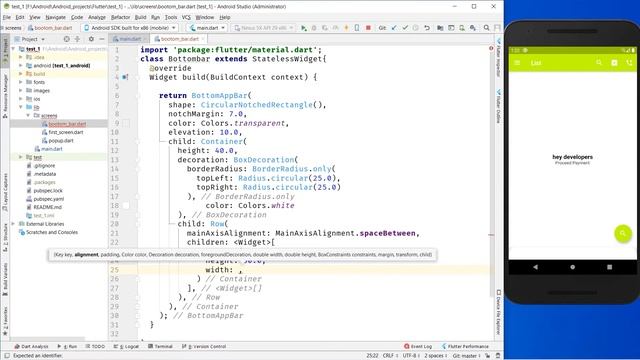Click the red error indicator above the editor scrollbar
640x360 pixels.
[x=491, y=49]
